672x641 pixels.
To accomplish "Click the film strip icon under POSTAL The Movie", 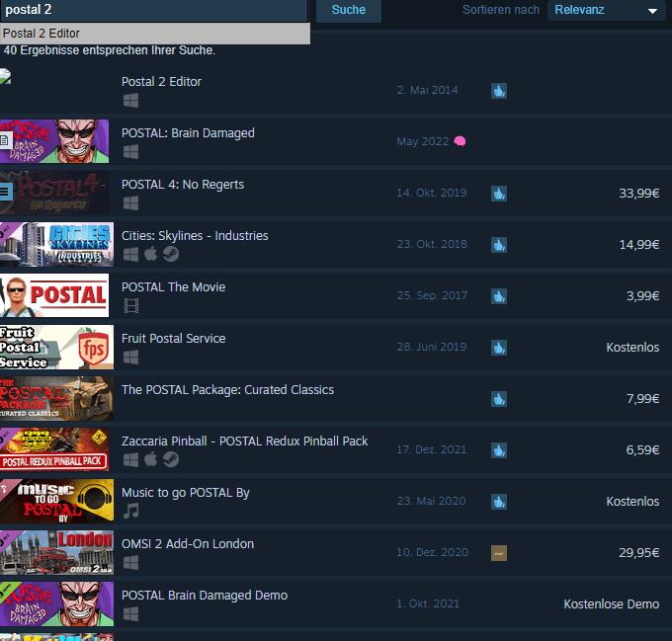I will pos(131,306).
